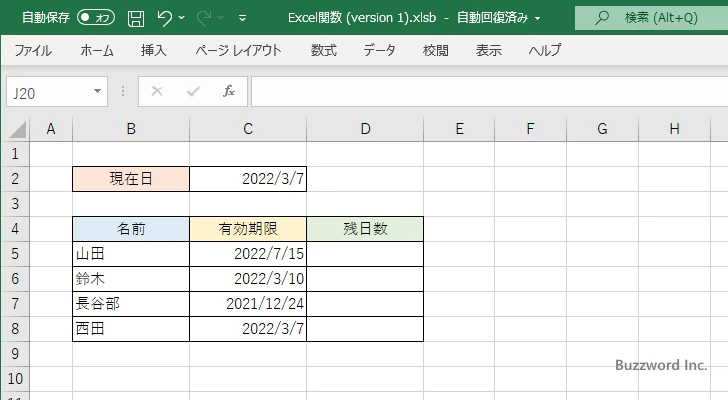Screen dimensions: 728x400
Task: Click the 有効期限 header cell
Action: pyautogui.click(x=248, y=229)
